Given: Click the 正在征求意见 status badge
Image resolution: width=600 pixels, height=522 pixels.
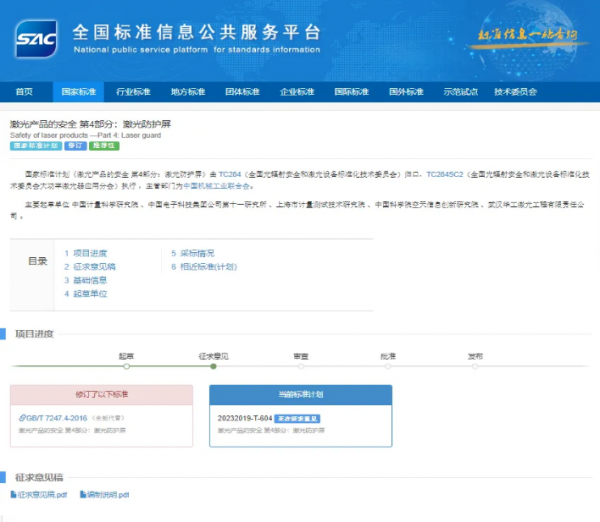Looking at the screenshot, I should coord(296,416).
